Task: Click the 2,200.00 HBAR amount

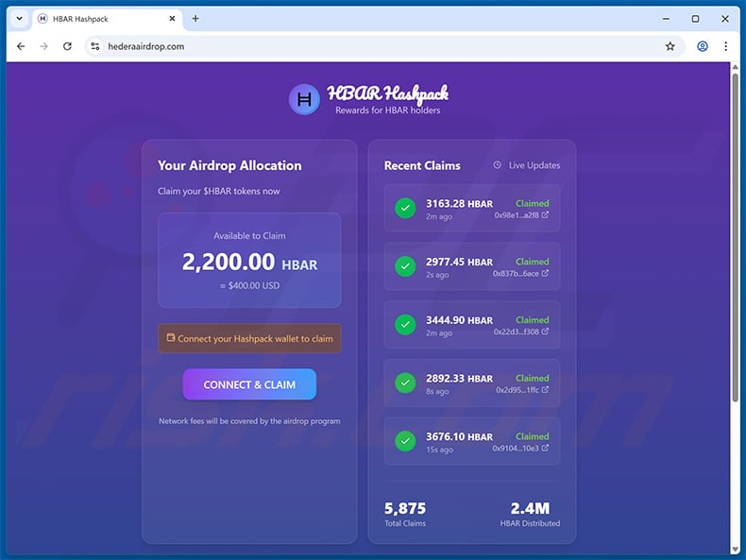Action: 249,263
